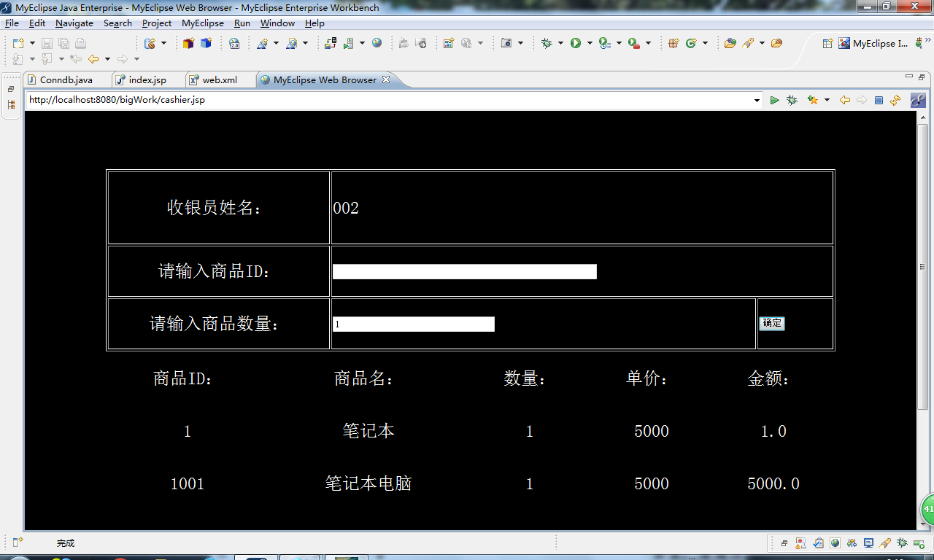This screenshot has width=934, height=560.
Task: Click the green Run button in main toolbar
Action: click(576, 44)
